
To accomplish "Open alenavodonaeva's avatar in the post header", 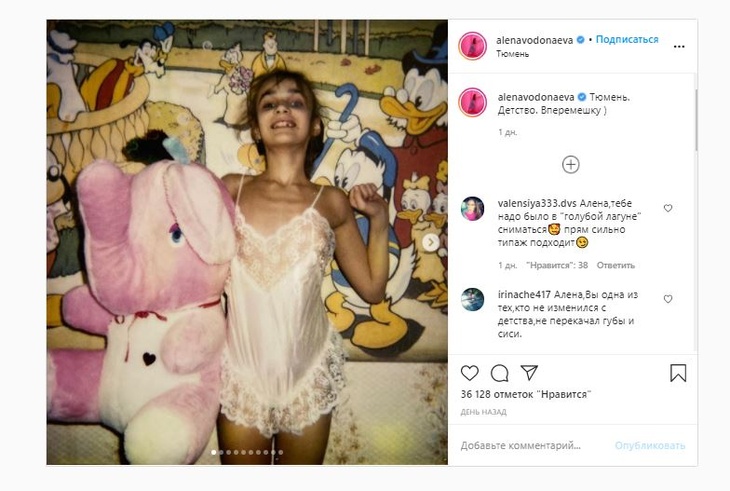I will [472, 46].
